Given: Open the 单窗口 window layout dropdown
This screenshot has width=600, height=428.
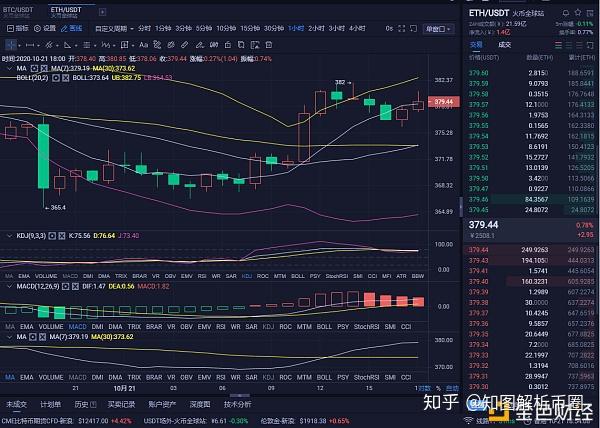Looking at the screenshot, I should [x=438, y=29].
